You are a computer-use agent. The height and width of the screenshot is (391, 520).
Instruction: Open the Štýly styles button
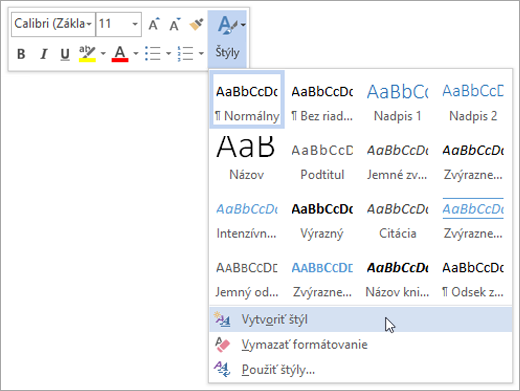pos(227,39)
